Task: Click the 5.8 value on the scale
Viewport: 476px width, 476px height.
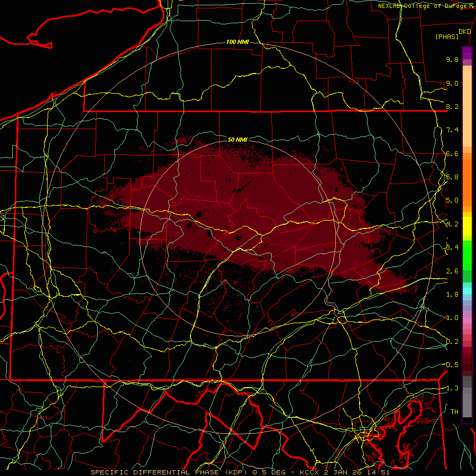Action: (452, 177)
